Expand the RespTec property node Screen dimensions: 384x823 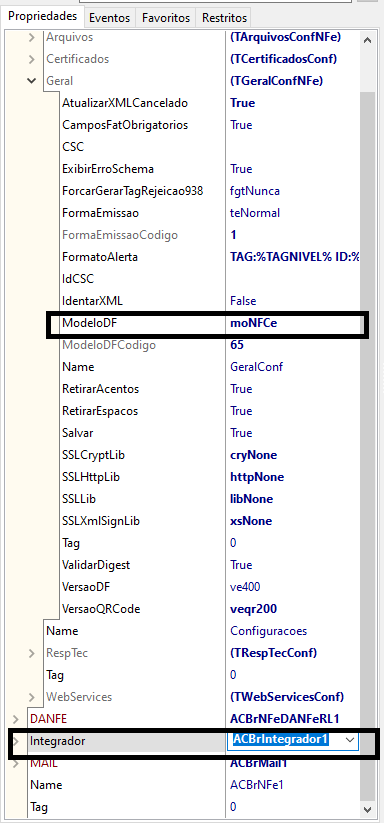pos(32,653)
